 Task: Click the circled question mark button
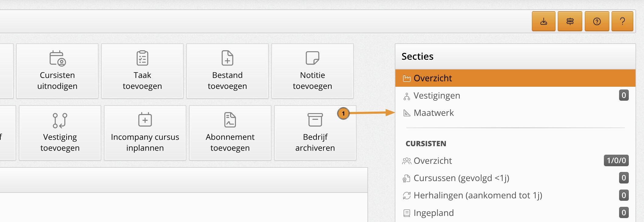597,22
